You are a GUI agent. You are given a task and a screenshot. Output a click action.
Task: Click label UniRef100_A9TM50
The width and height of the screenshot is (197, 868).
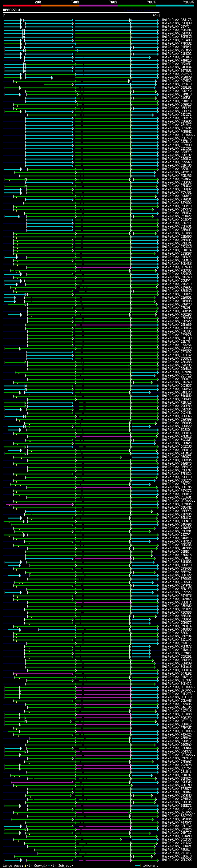click(x=176, y=50)
